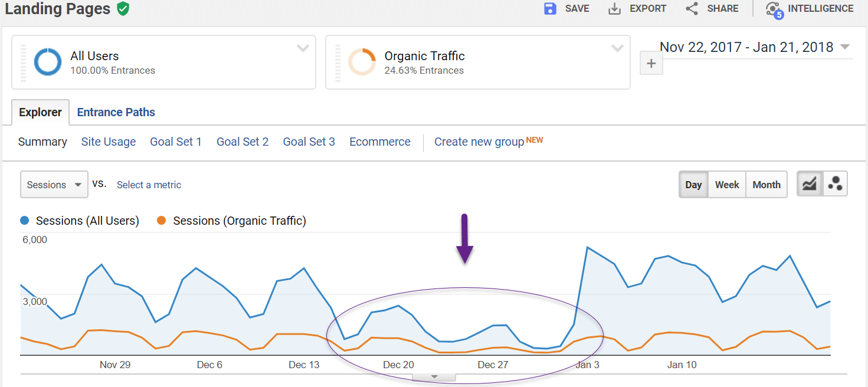Toggle the Sessions (Organic Traffic) legend entry
Image resolution: width=868 pixels, height=387 pixels.
pyautogui.click(x=238, y=221)
